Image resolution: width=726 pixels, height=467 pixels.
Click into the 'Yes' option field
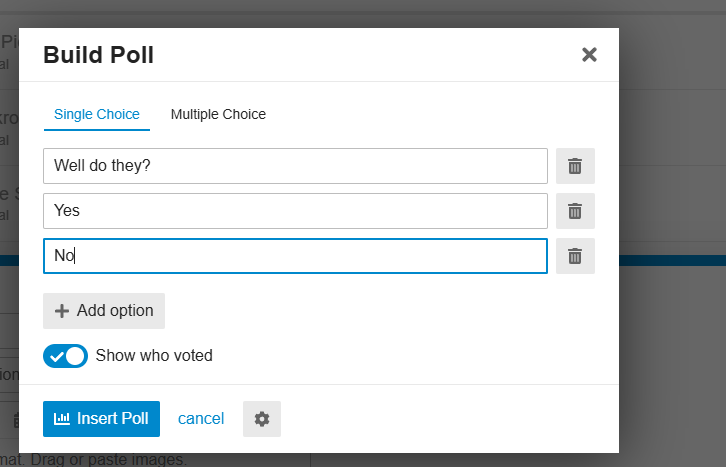point(295,211)
